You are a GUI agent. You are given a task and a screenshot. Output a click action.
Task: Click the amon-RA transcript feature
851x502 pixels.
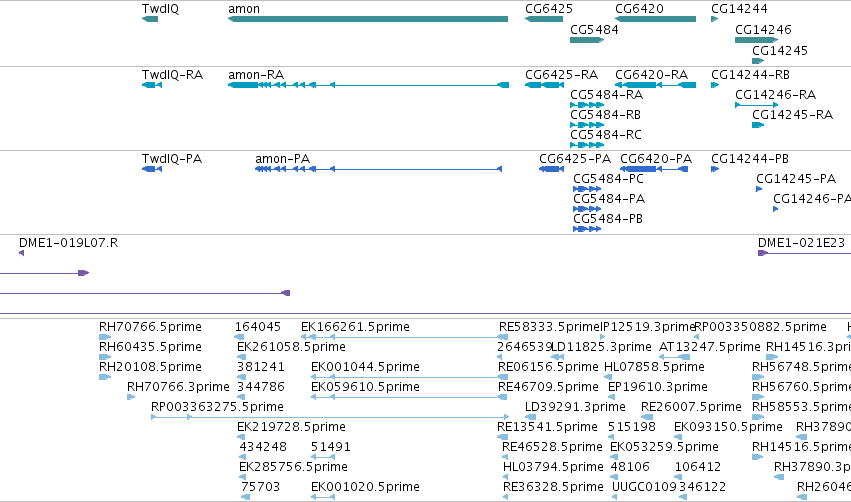[x=368, y=85]
